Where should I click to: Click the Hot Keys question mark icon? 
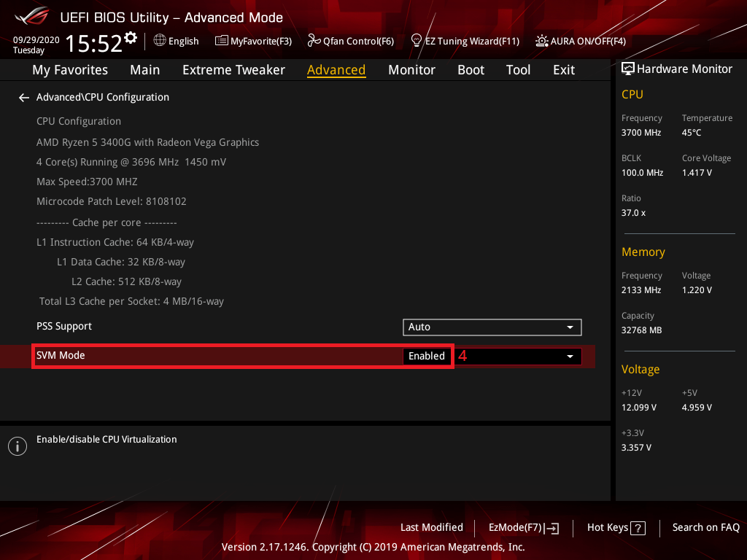(638, 528)
